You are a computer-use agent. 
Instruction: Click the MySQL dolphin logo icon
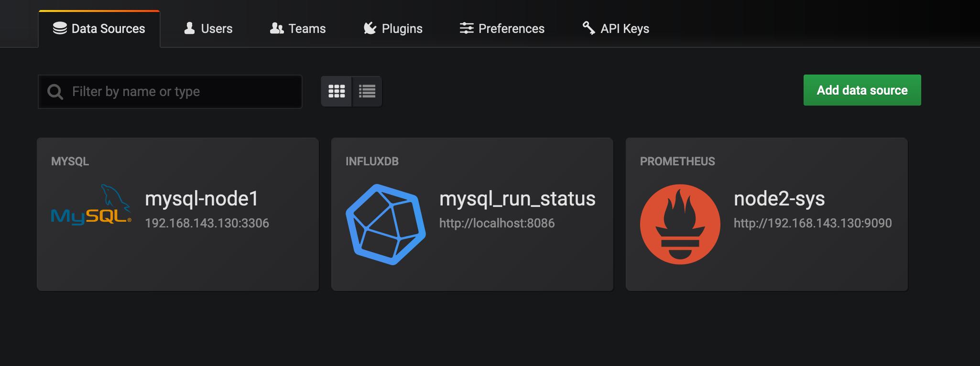point(91,205)
